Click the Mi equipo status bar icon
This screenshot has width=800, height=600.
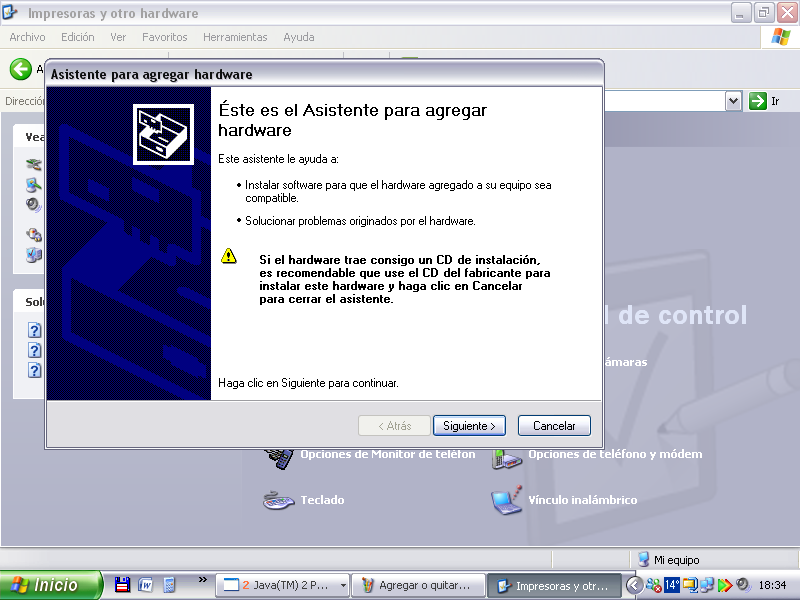(x=644, y=560)
